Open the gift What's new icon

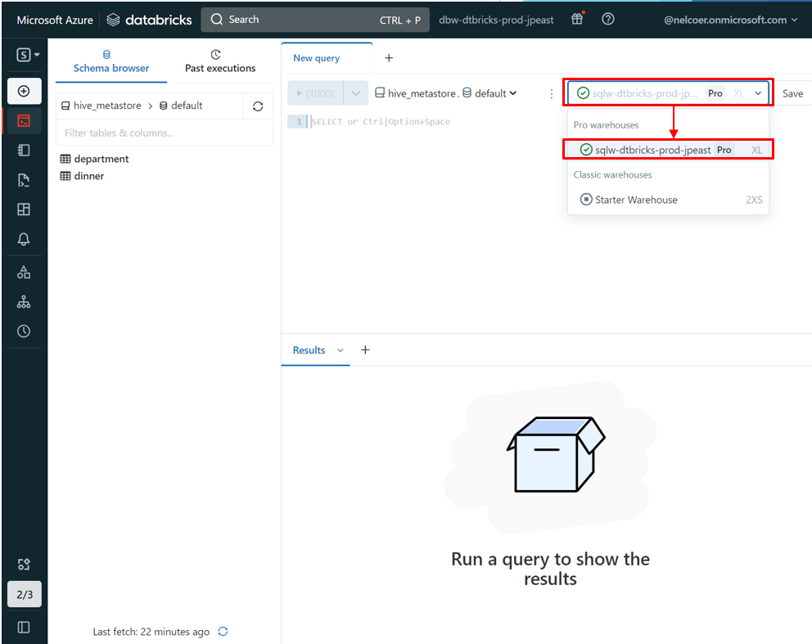coord(577,19)
